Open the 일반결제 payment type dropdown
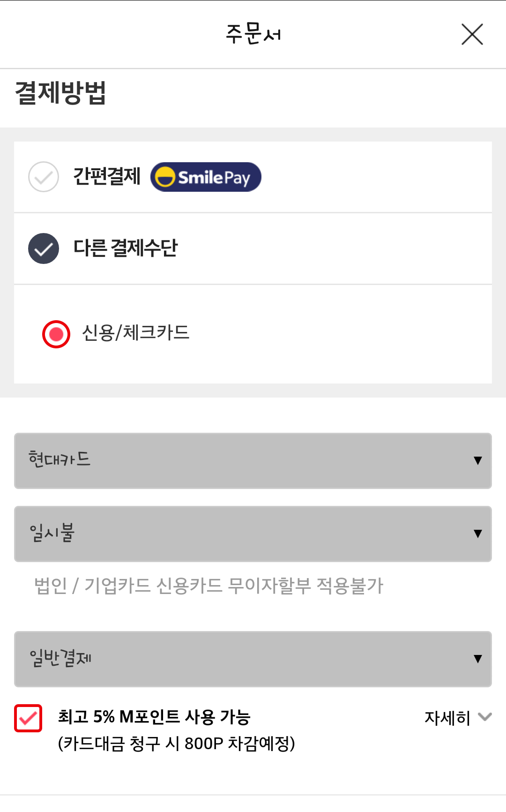This screenshot has height=812, width=506. tap(253, 659)
